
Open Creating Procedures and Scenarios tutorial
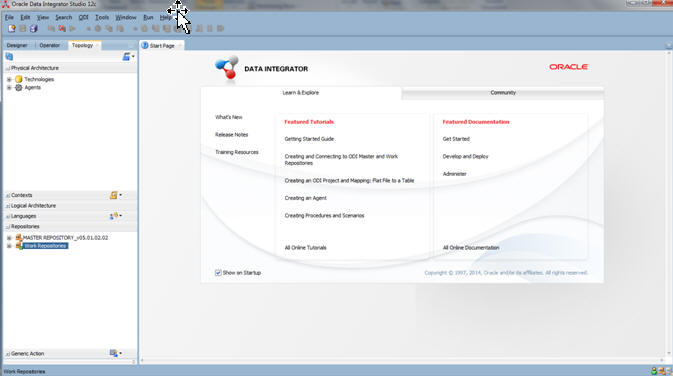tap(324, 216)
